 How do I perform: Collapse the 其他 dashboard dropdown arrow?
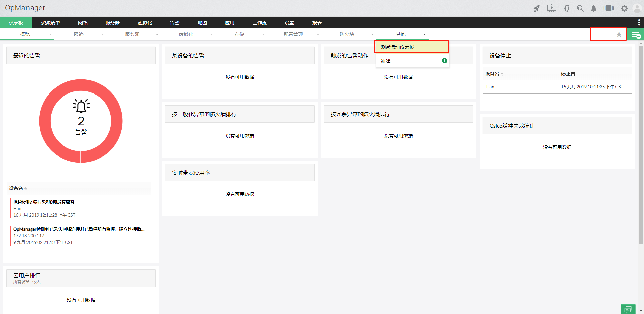coord(425,34)
